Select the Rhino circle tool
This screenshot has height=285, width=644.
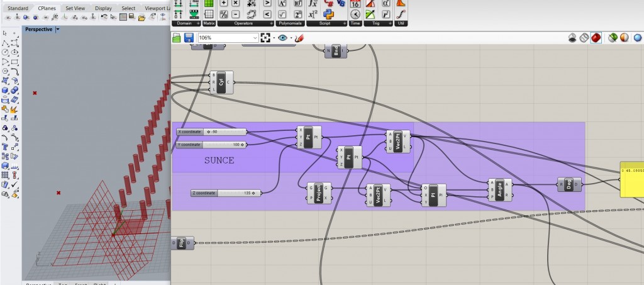coord(5,53)
